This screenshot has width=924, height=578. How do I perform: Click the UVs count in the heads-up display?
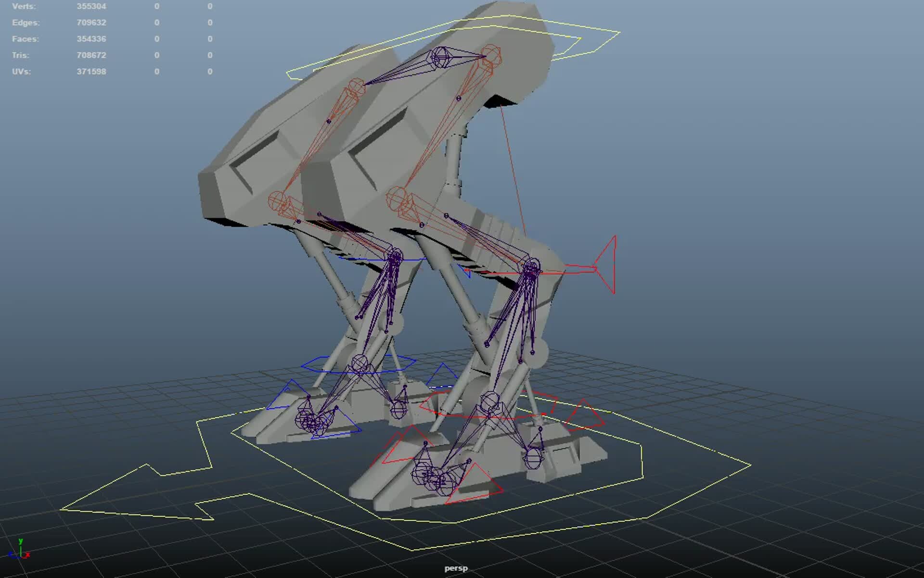click(91, 71)
